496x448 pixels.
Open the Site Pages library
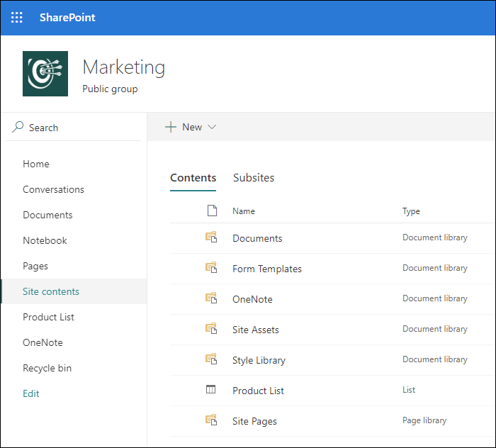(x=254, y=421)
